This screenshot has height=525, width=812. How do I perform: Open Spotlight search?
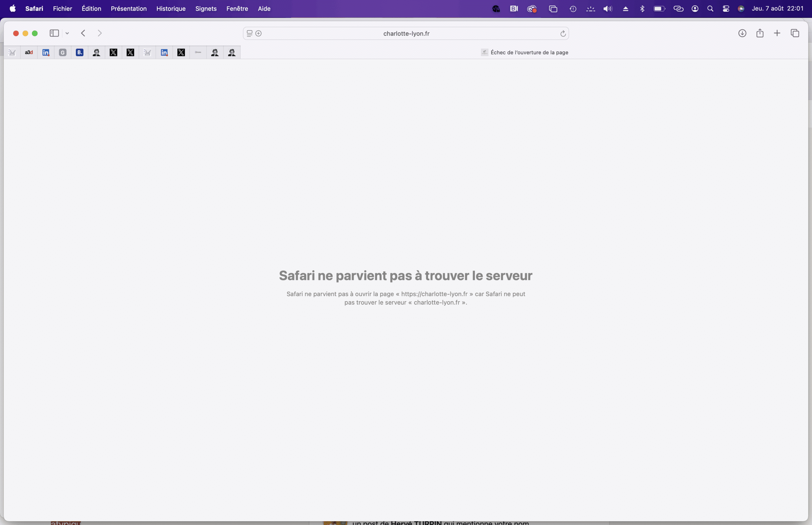pyautogui.click(x=710, y=9)
